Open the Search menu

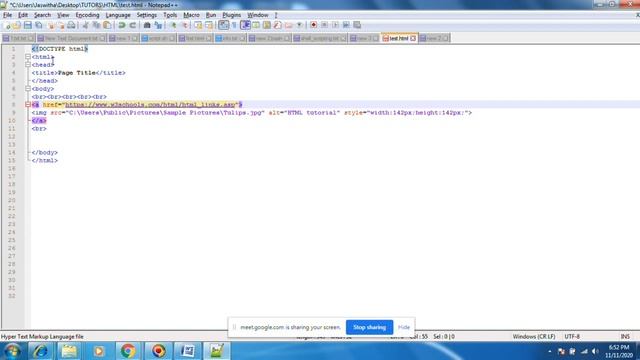click(x=42, y=15)
